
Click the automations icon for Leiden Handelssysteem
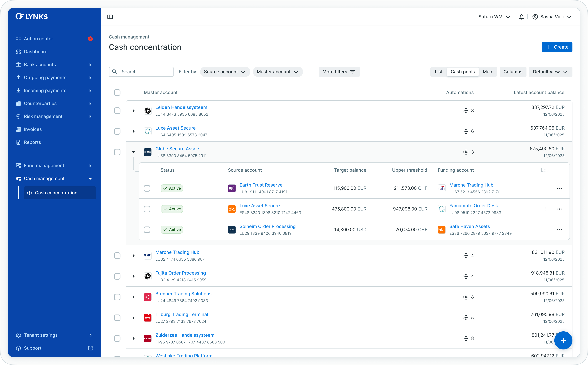(x=466, y=111)
